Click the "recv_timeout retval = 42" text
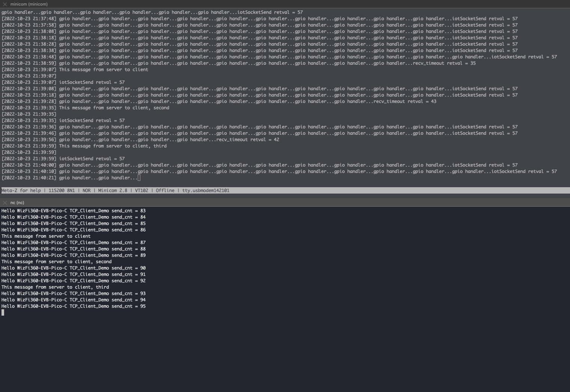 (248, 140)
